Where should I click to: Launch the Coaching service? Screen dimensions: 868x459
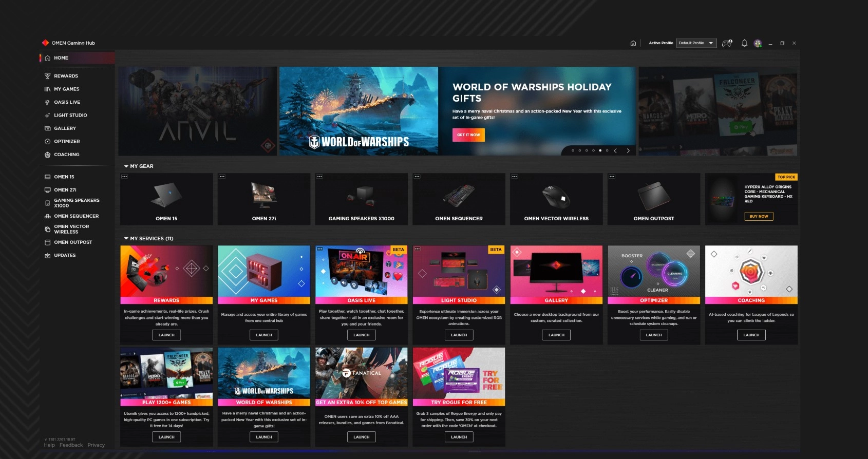pos(751,335)
